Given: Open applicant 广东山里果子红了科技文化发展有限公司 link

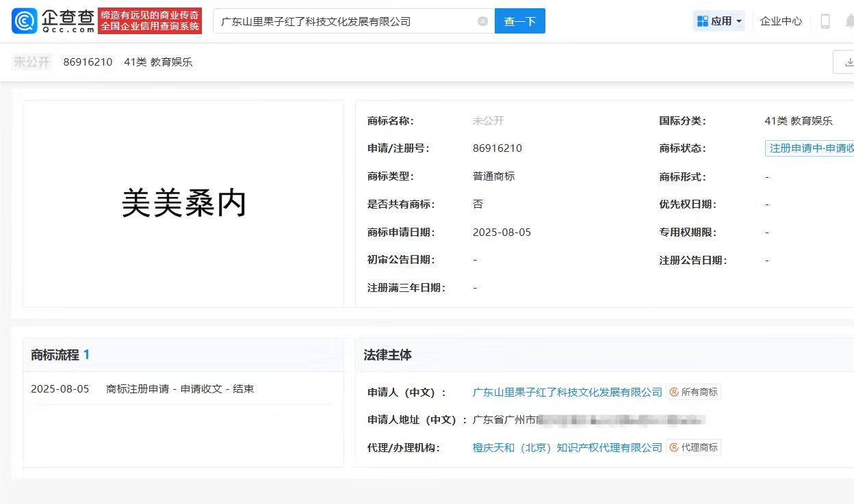Looking at the screenshot, I should (x=567, y=392).
